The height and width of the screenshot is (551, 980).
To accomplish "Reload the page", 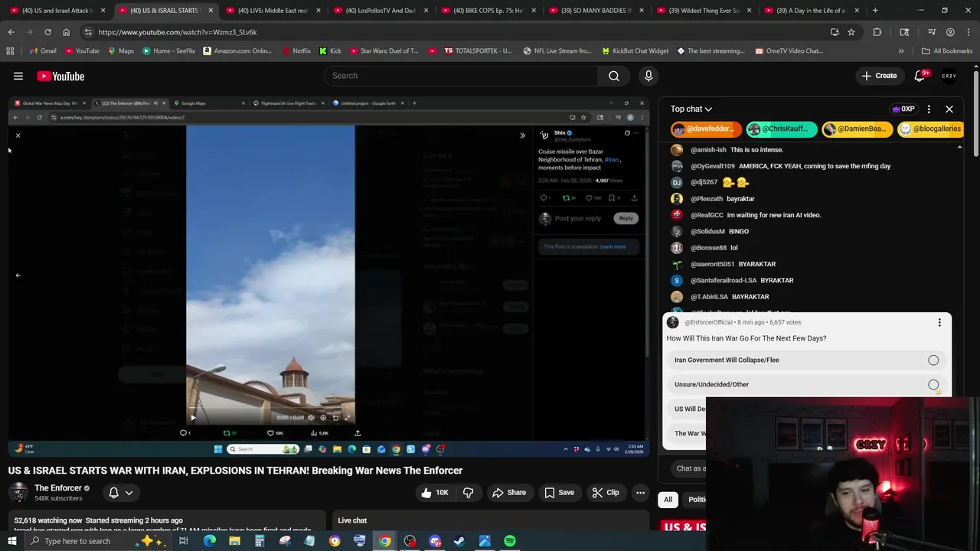I will [47, 32].
